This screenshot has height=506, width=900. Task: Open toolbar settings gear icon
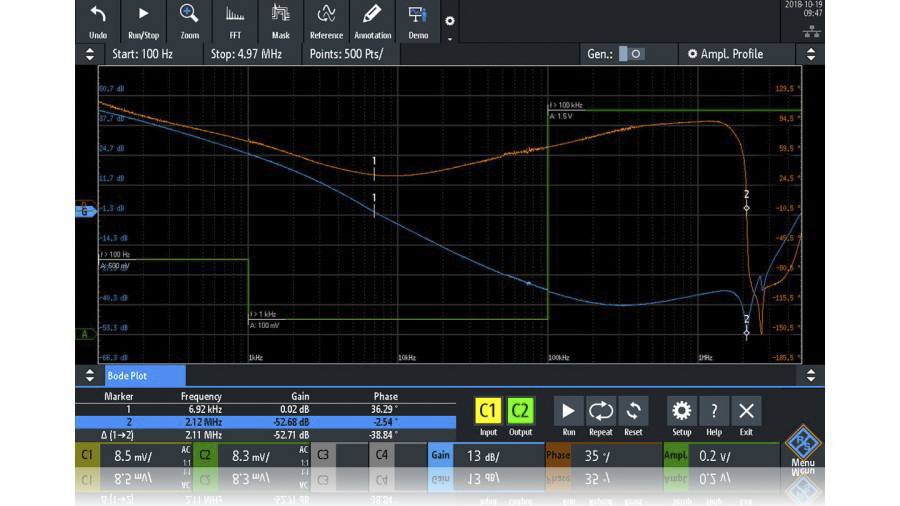tap(449, 21)
